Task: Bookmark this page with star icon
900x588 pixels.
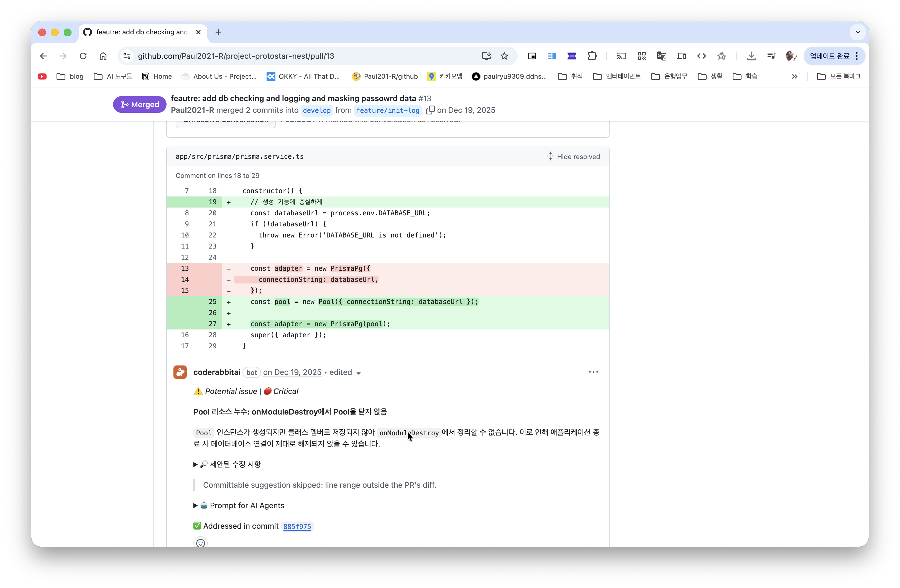Action: 504,56
